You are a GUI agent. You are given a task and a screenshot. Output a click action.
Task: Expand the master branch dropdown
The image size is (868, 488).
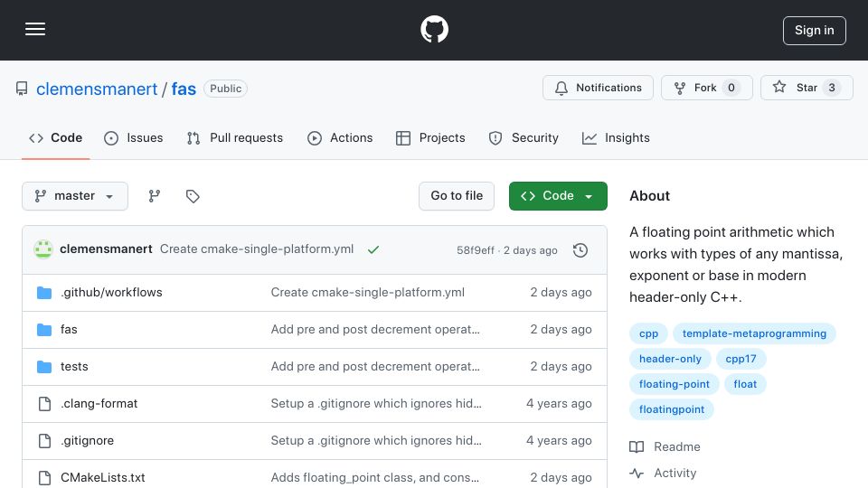(75, 196)
